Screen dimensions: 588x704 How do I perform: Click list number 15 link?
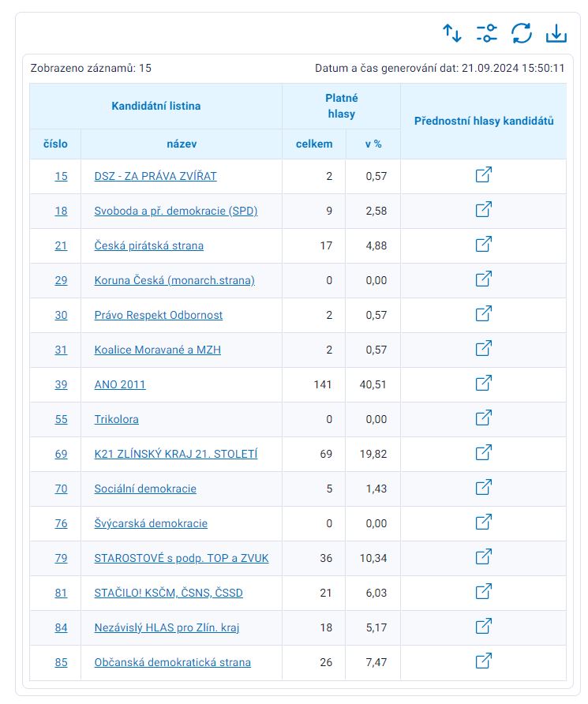pyautogui.click(x=61, y=176)
